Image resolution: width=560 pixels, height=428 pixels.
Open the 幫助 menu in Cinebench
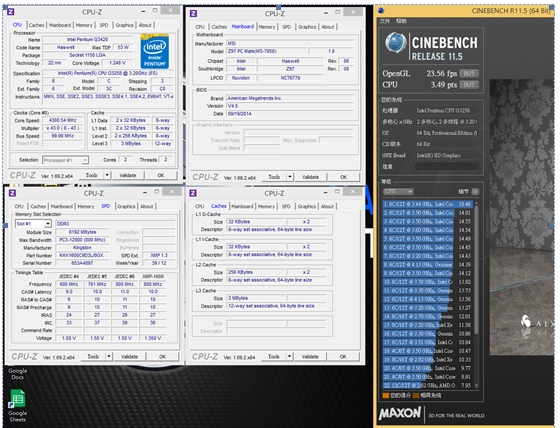point(401,21)
